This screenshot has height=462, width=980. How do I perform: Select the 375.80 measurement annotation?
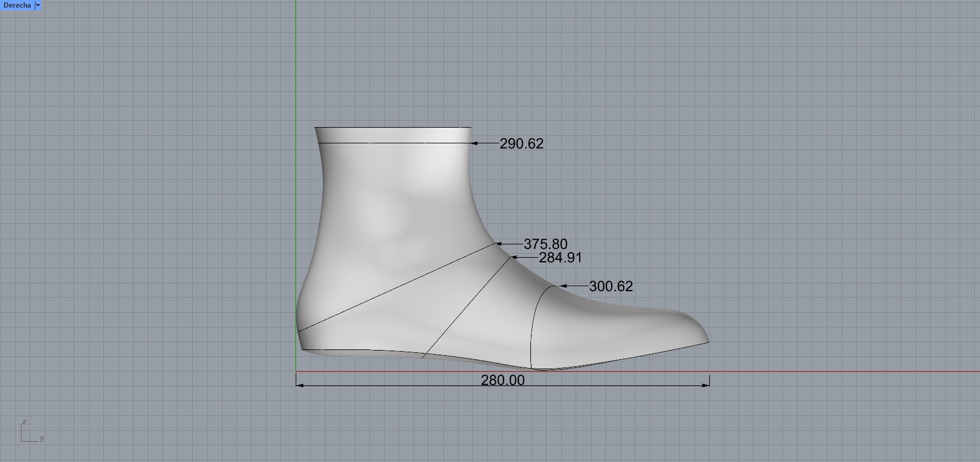tap(545, 244)
